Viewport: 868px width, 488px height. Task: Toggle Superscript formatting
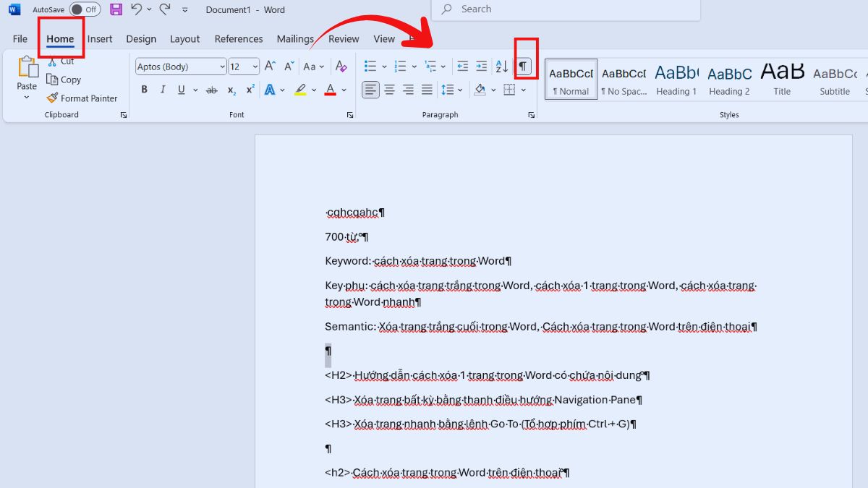click(250, 90)
